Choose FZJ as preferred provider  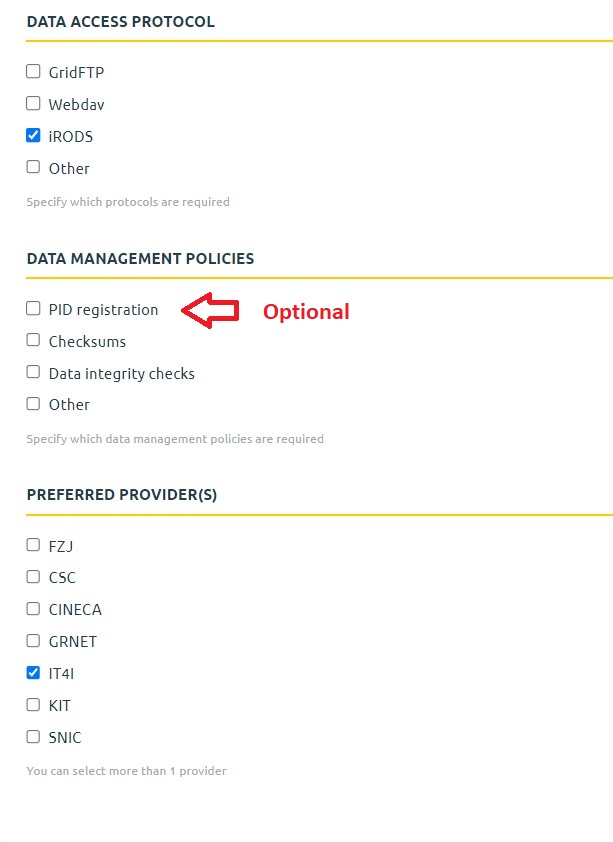33,545
